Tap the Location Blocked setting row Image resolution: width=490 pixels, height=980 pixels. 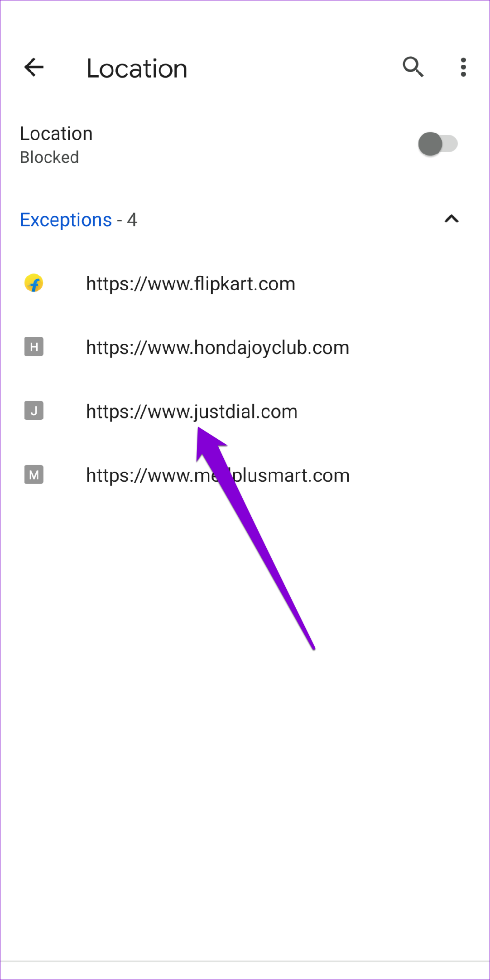[245, 145]
